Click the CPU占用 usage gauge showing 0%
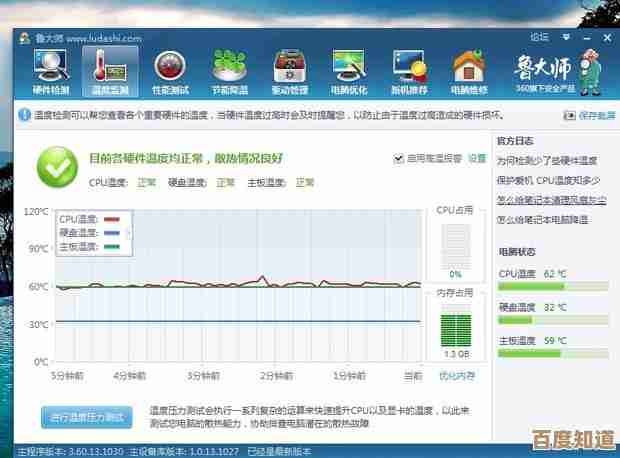Viewport: 620px width, 458px height. [x=456, y=247]
